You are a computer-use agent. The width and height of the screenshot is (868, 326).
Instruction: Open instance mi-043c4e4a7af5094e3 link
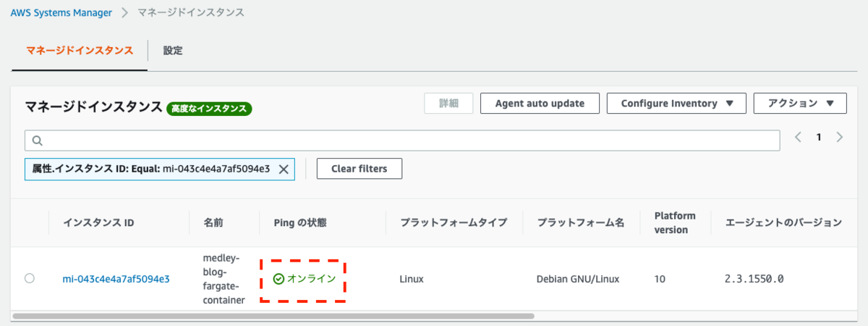116,279
